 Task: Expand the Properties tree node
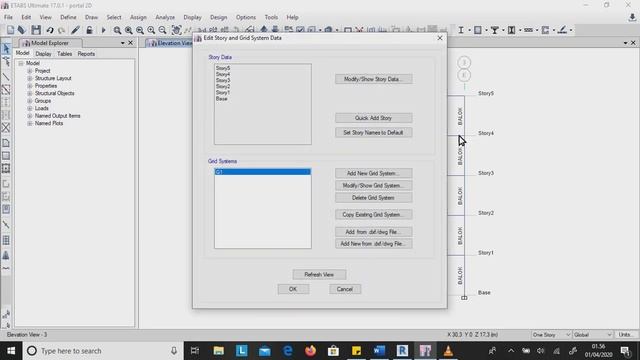pos(29,86)
